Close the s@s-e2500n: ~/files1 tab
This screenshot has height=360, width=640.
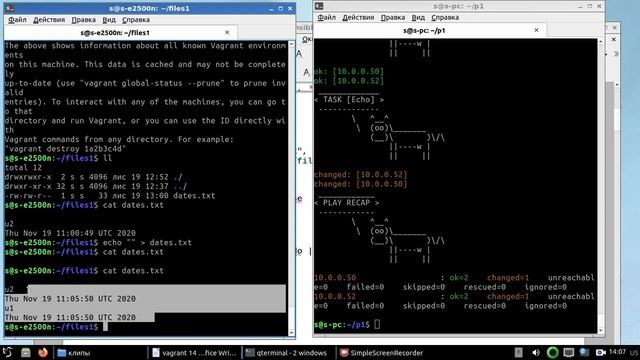click(227, 33)
